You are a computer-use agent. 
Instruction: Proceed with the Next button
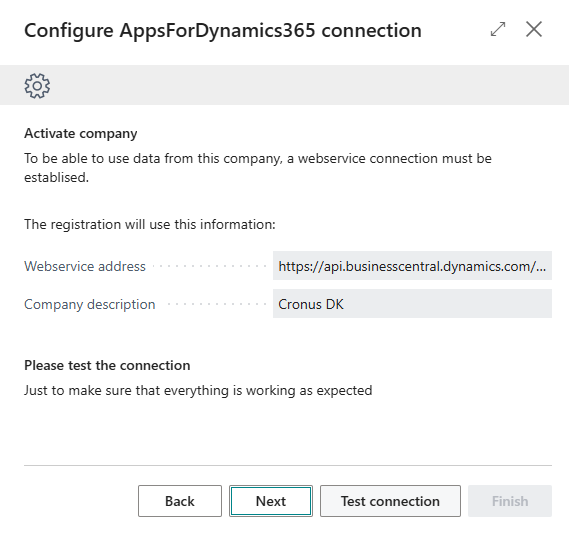[x=271, y=501]
